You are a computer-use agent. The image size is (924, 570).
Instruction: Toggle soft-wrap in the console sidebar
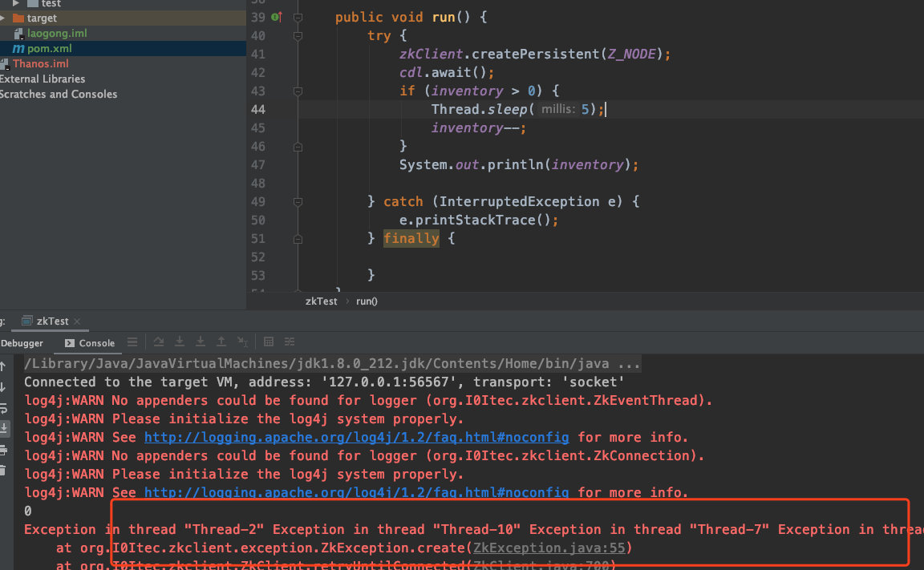point(3,408)
